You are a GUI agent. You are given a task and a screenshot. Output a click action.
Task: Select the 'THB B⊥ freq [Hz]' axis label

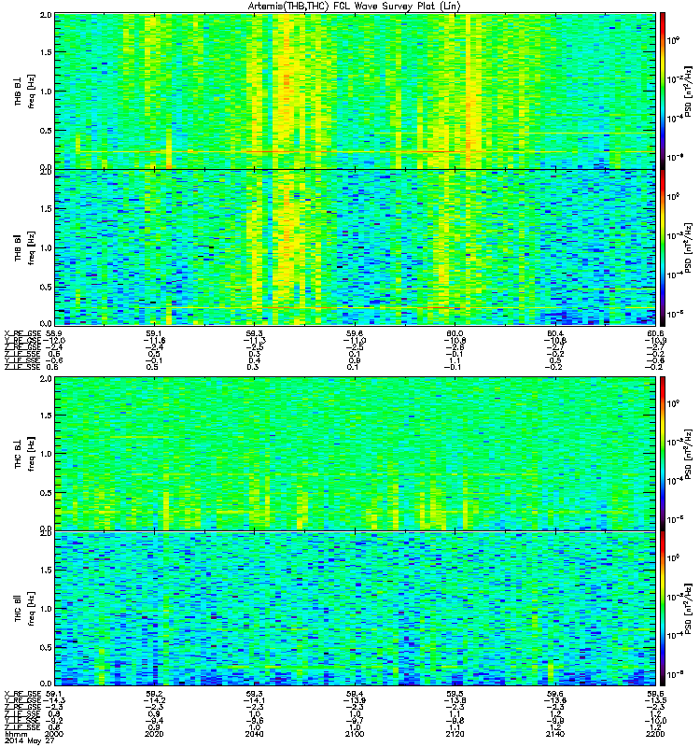tap(25, 92)
